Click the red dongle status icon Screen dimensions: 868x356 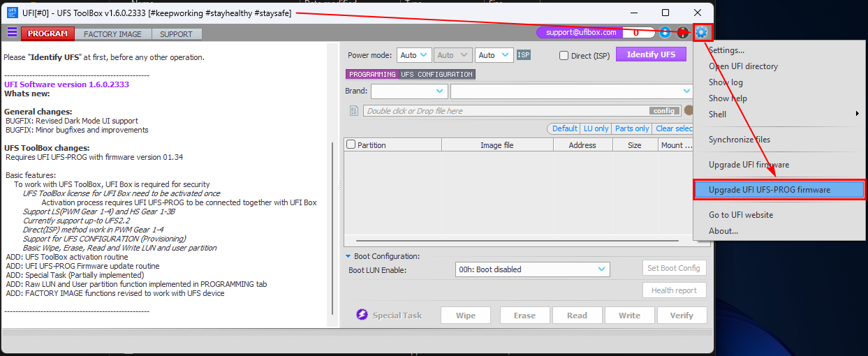pyautogui.click(x=682, y=32)
